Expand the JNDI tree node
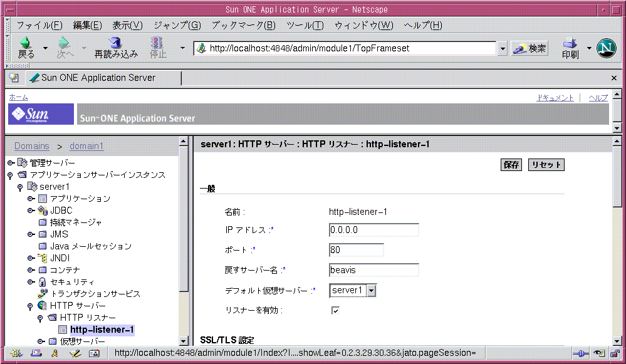Screen dimensions: 626x364 pos(31,258)
